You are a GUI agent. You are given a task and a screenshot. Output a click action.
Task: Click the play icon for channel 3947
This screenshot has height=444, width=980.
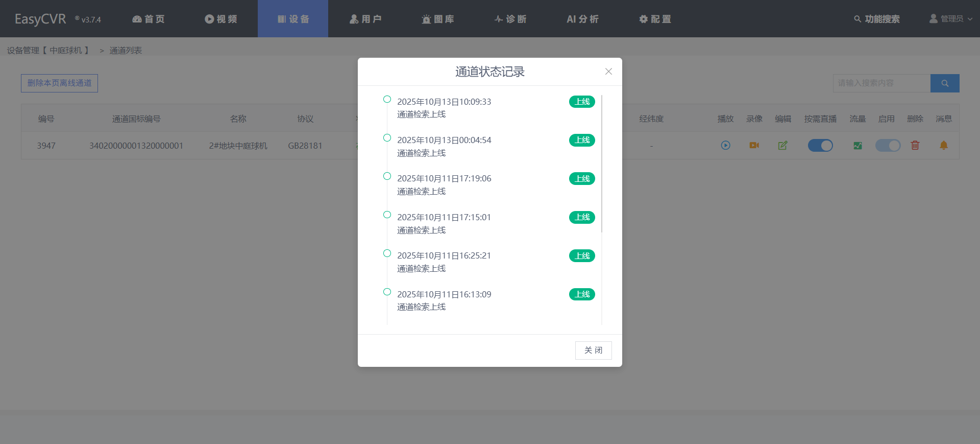click(725, 146)
